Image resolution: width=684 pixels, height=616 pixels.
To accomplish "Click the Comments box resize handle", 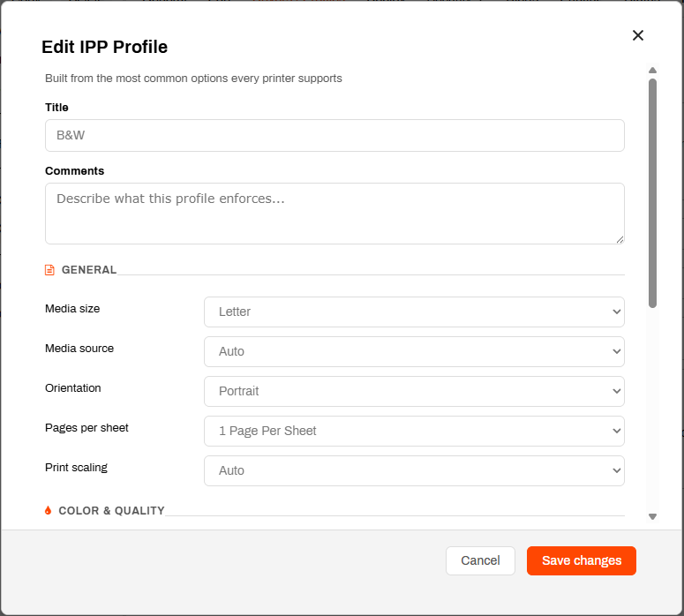I will pyautogui.click(x=620, y=239).
